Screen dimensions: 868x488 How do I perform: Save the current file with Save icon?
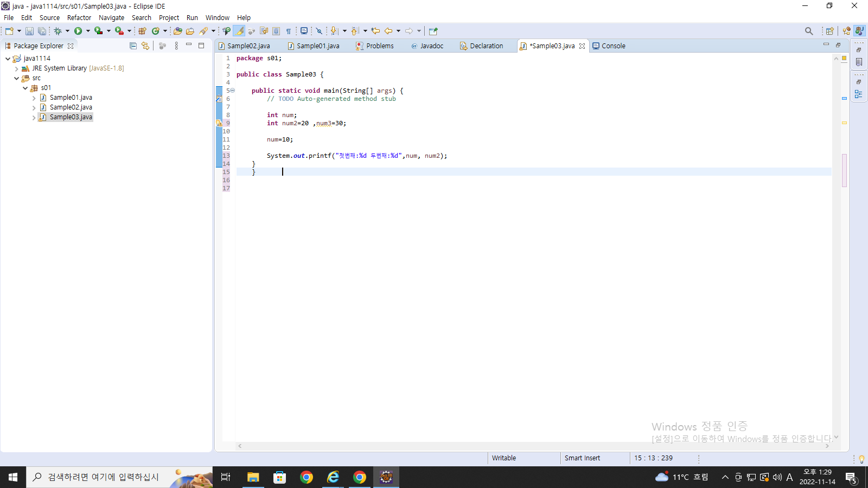tap(29, 31)
